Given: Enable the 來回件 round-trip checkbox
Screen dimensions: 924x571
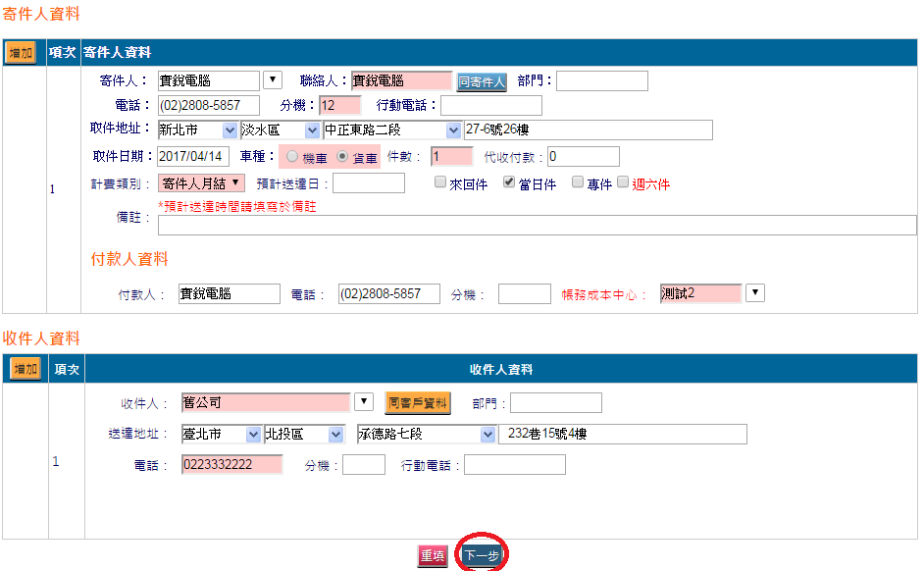Looking at the screenshot, I should coord(440,182).
